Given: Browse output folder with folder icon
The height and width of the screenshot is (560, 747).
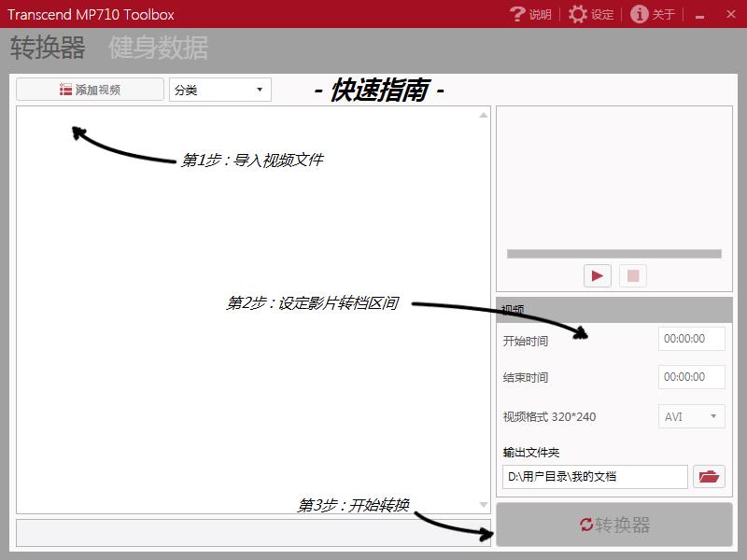Looking at the screenshot, I should tap(710, 477).
